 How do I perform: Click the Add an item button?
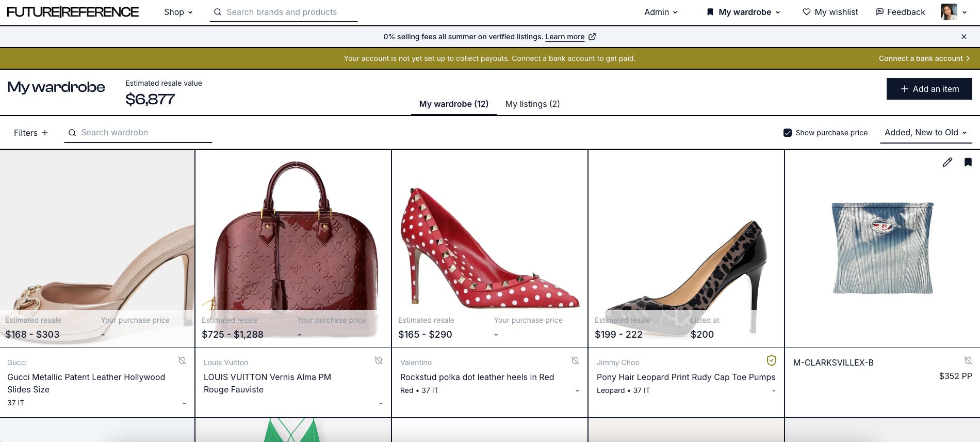tap(929, 89)
